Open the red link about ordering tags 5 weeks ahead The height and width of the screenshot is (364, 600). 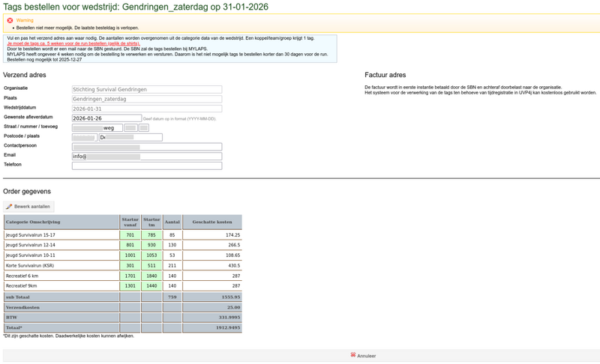click(73, 43)
